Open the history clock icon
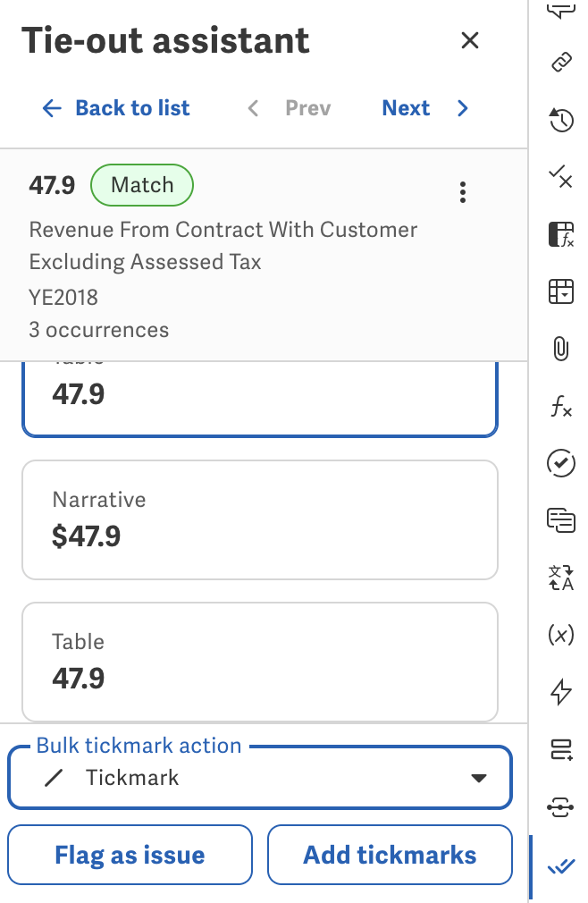This screenshot has width=588, height=903. [x=561, y=120]
